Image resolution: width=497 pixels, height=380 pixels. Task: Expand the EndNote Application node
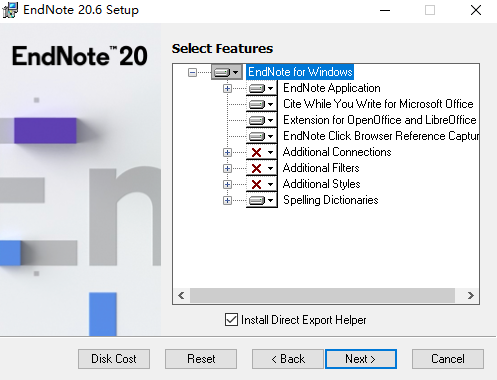227,88
